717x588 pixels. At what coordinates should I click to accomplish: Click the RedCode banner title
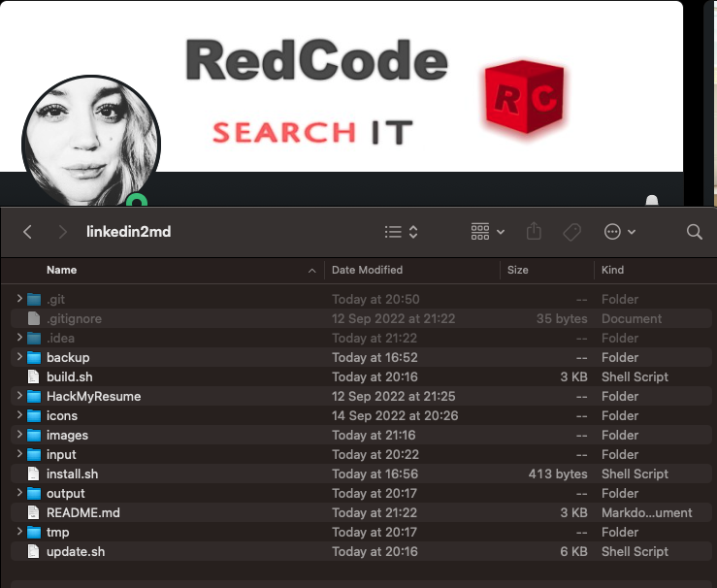[316, 61]
